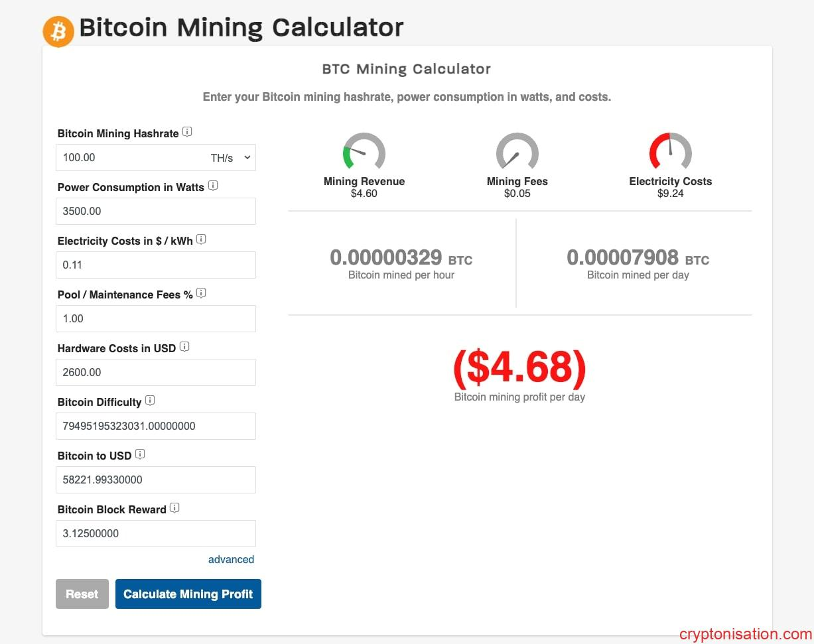Click the Mining Revenue gauge
814x644 pixels.
tap(364, 151)
